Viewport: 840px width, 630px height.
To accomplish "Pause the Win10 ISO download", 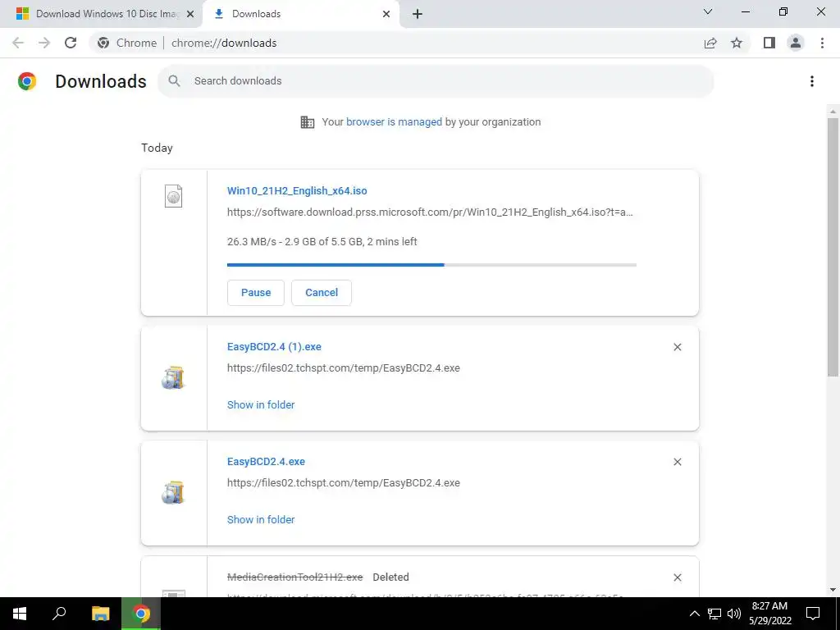I will point(256,293).
